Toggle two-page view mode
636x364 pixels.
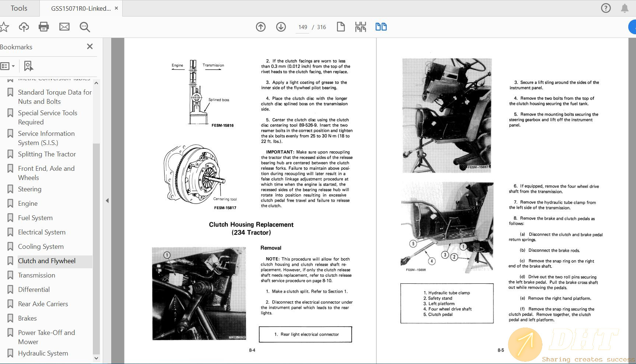(x=381, y=27)
